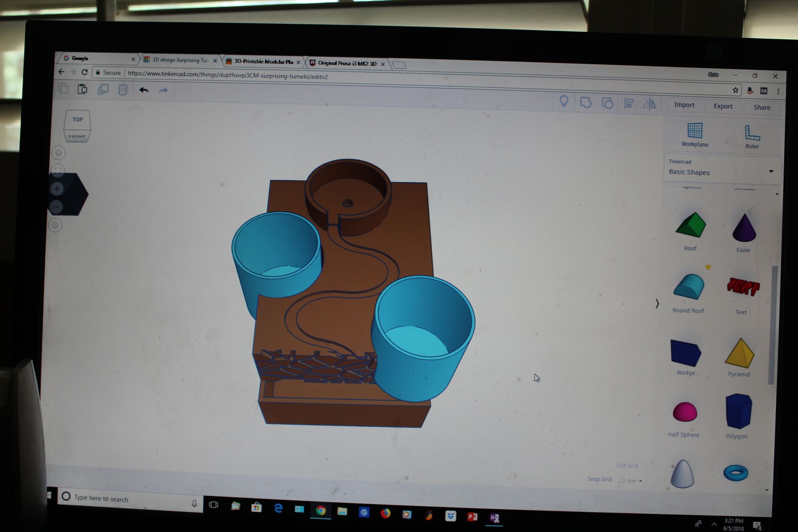Click the Align icon

tap(629, 104)
